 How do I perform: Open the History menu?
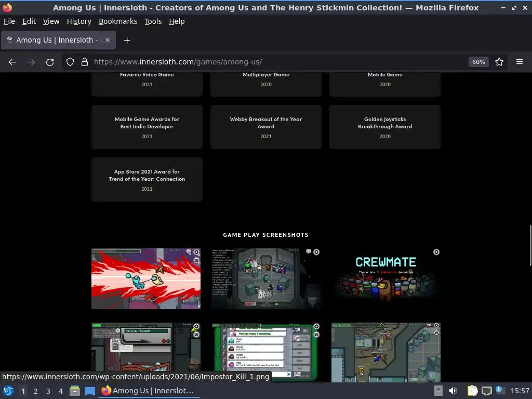pos(79,21)
